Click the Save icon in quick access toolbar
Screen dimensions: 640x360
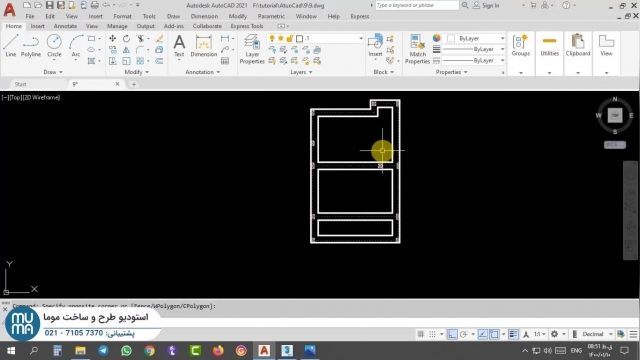click(49, 5)
